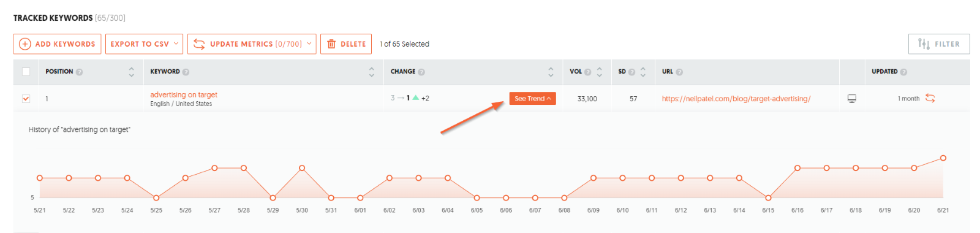
Task: Click the help icon beside the KEYWORD header
Action: coord(186,72)
